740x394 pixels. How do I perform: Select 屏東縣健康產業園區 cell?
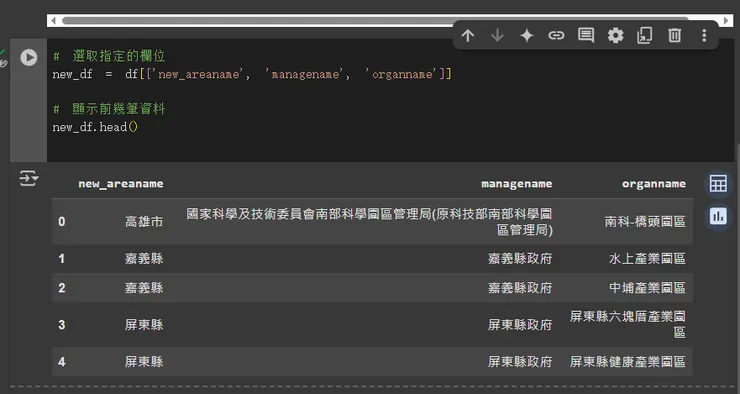coord(628,362)
